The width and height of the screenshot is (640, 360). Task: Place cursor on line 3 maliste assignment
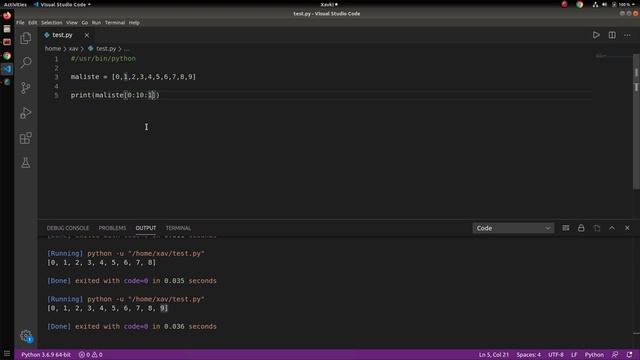133,77
